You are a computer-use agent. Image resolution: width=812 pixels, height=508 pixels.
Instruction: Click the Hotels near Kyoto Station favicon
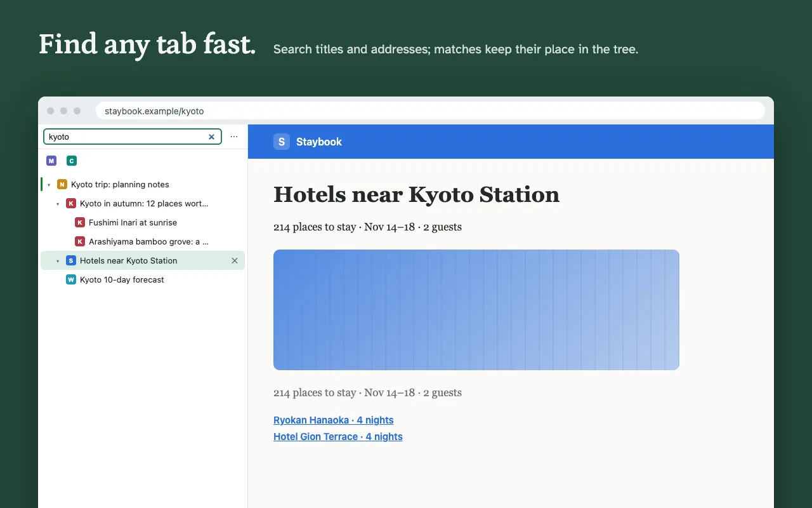(x=71, y=260)
